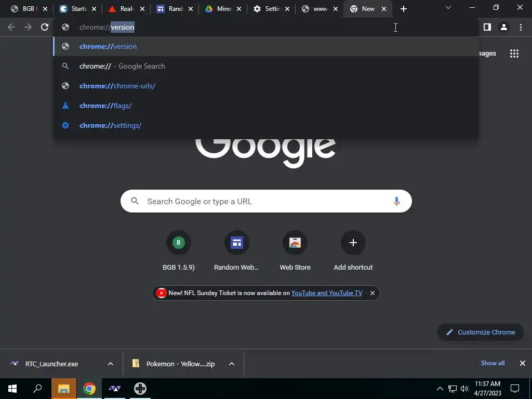Screen dimensions: 532x399
Task: Open the Windows Start menu
Action: [x=12, y=389]
